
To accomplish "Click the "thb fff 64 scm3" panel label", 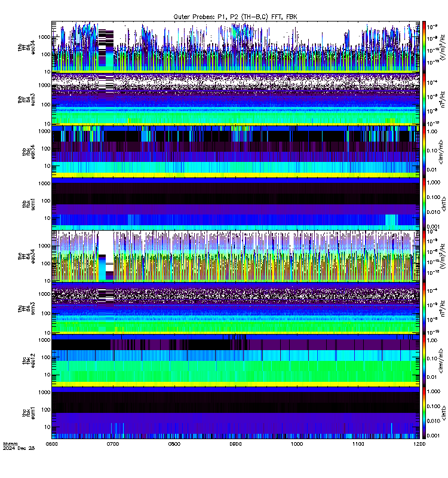I will coord(26,99).
